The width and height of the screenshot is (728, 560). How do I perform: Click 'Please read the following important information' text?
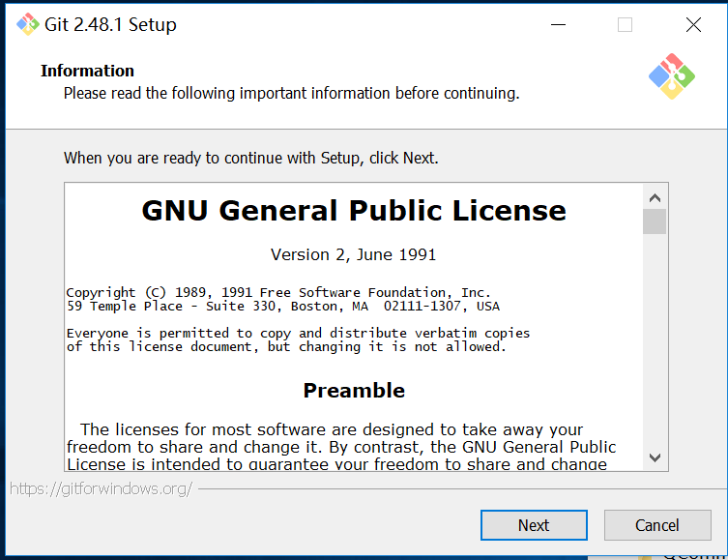pyautogui.click(x=292, y=93)
